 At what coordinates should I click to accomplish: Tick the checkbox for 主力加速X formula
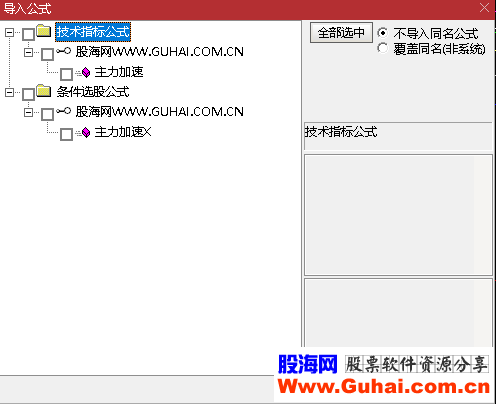click(x=66, y=134)
